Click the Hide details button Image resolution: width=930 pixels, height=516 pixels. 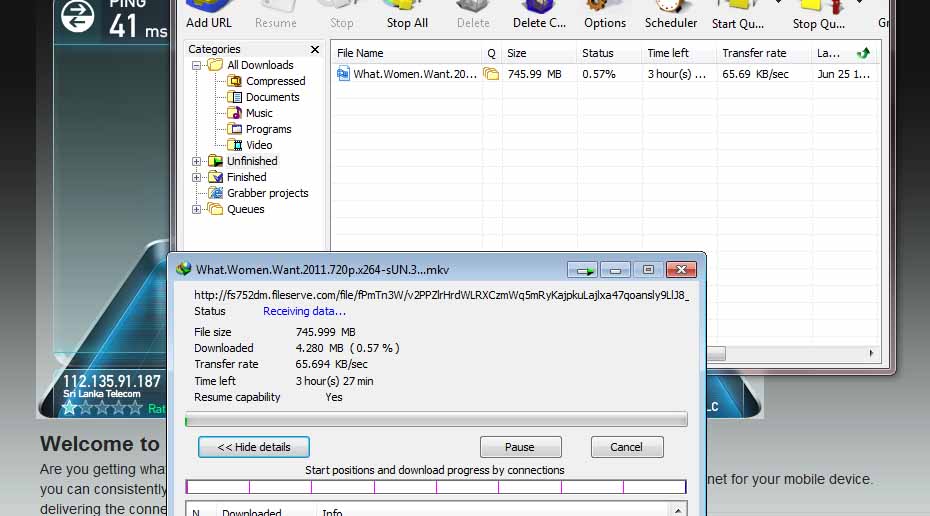pos(254,447)
